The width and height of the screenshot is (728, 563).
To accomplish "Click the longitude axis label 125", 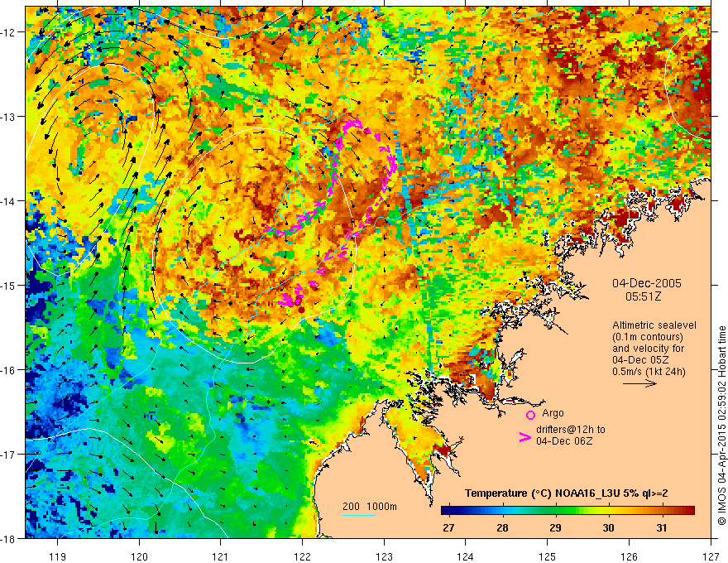I will (x=548, y=556).
